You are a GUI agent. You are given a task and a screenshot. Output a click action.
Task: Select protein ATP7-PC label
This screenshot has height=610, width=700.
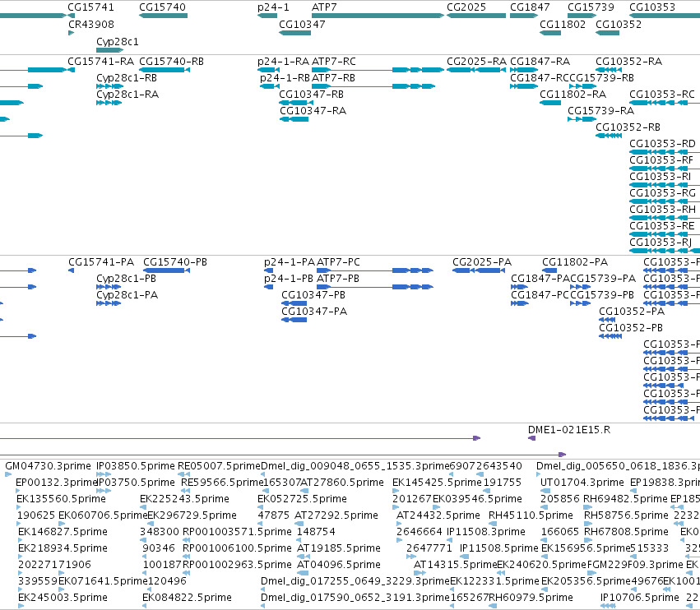click(338, 262)
